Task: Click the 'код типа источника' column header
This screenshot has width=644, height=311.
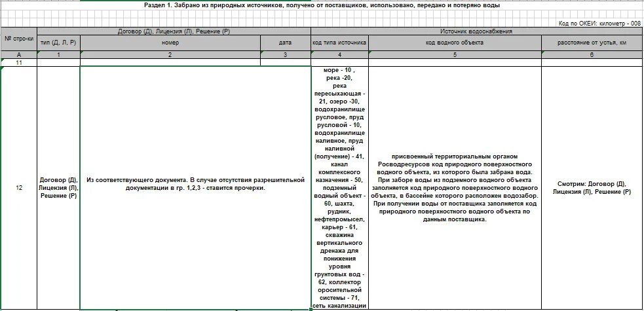Action: coord(339,43)
